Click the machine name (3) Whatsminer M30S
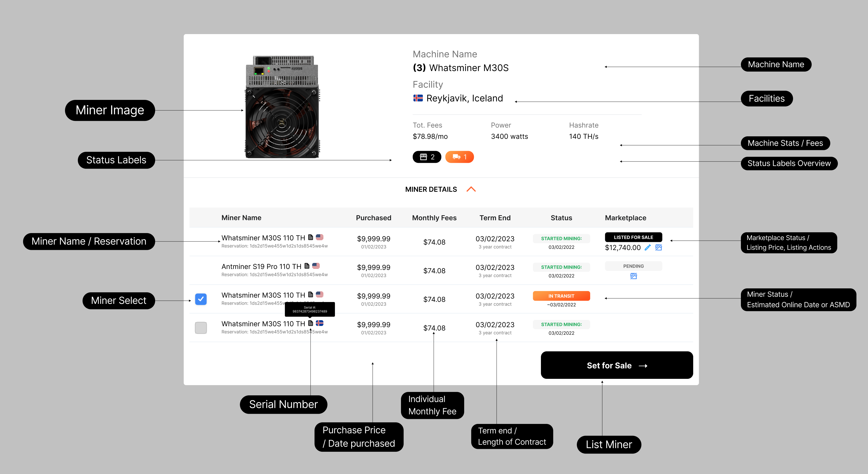The height and width of the screenshot is (474, 868). pos(461,68)
